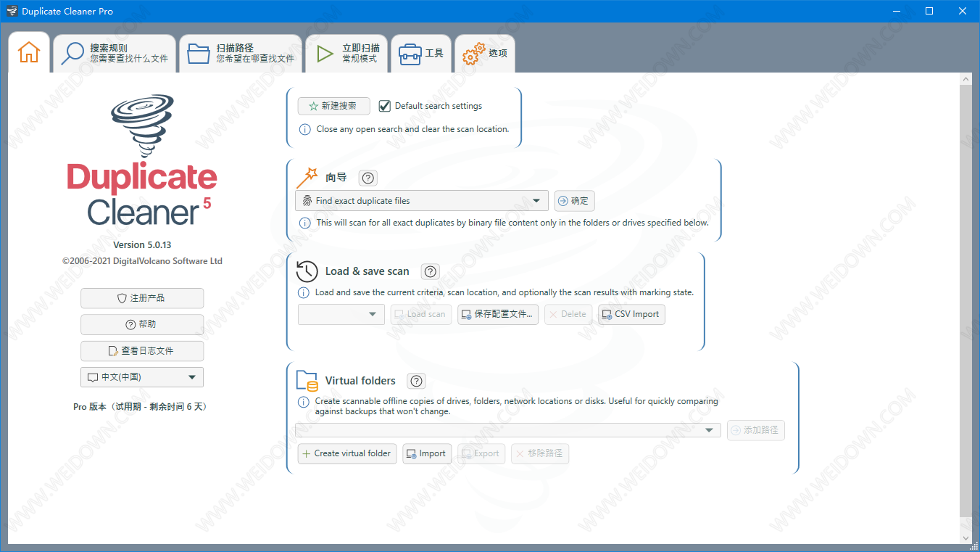The height and width of the screenshot is (552, 980).
Task: Click the Load scan button
Action: (x=420, y=314)
